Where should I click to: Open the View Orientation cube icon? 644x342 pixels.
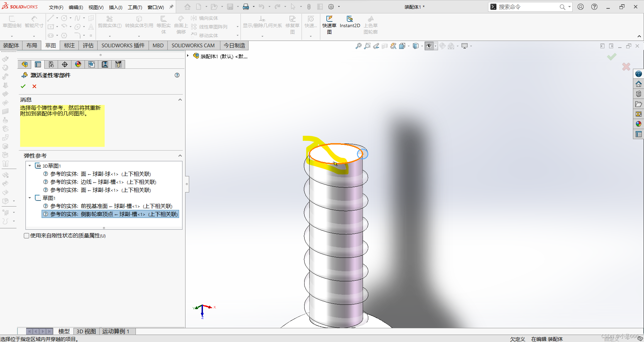coord(402,46)
